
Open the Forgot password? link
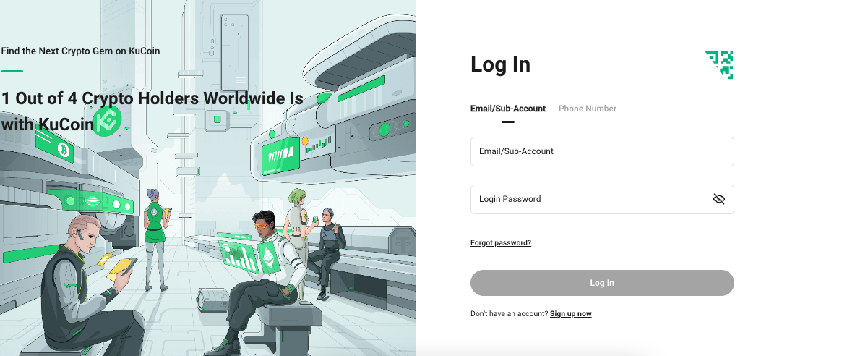501,243
